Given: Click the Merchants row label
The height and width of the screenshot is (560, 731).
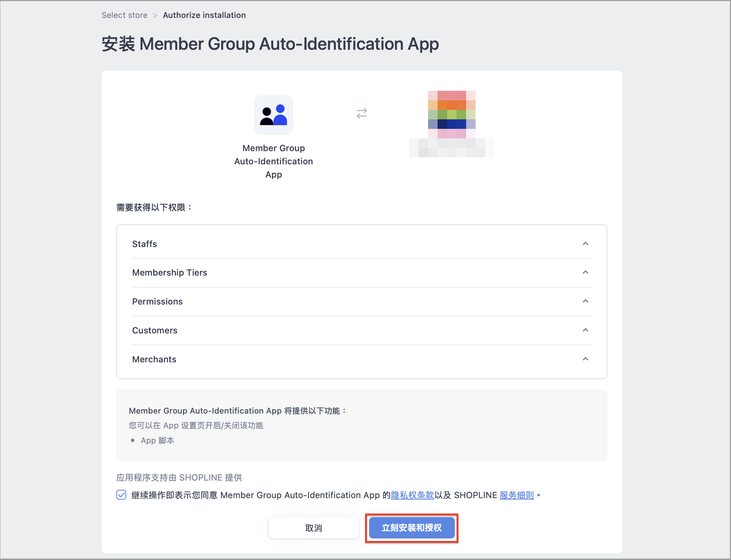Looking at the screenshot, I should click(154, 359).
